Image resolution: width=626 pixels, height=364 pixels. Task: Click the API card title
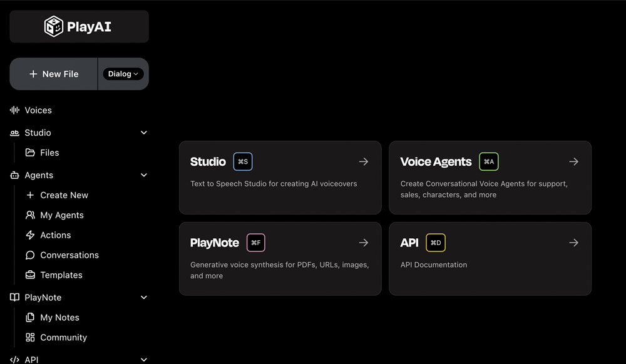409,243
